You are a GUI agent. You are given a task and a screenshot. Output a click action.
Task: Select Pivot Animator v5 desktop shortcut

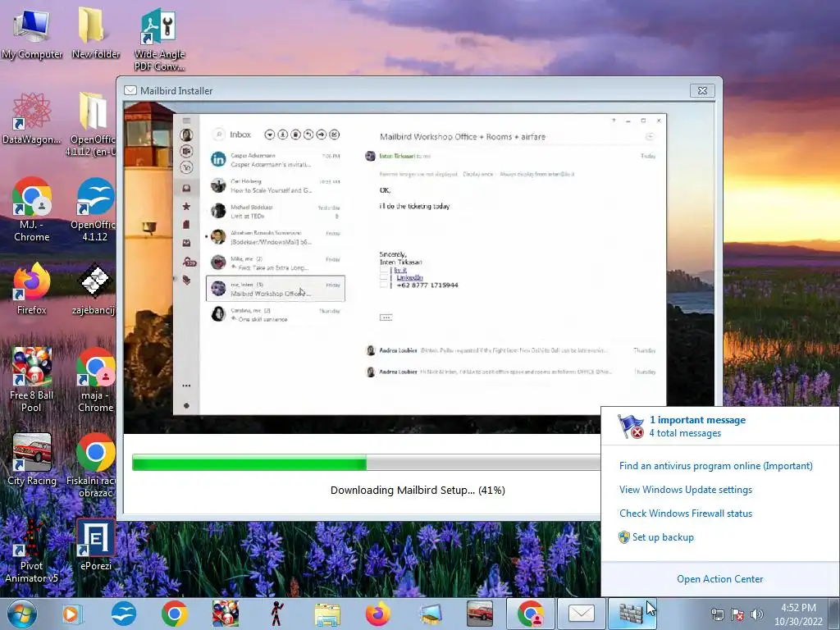(32, 550)
